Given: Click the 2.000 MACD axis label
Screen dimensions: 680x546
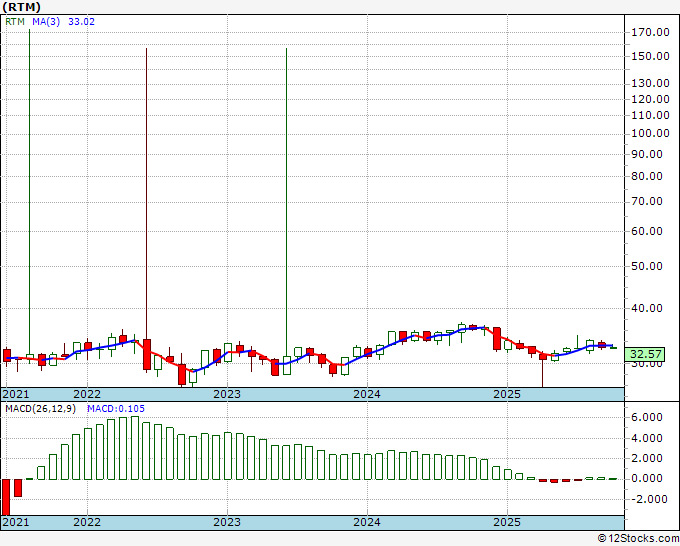Looking at the screenshot, I should [647, 458].
